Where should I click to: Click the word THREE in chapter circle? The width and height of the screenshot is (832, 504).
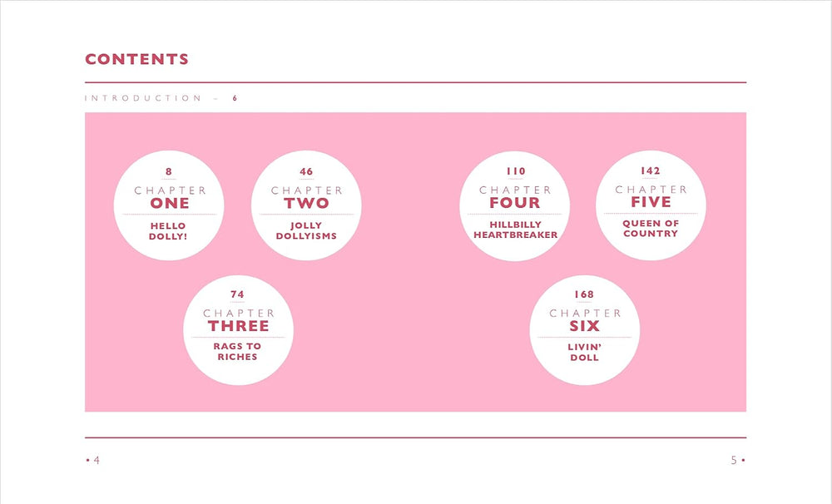pyautogui.click(x=238, y=326)
